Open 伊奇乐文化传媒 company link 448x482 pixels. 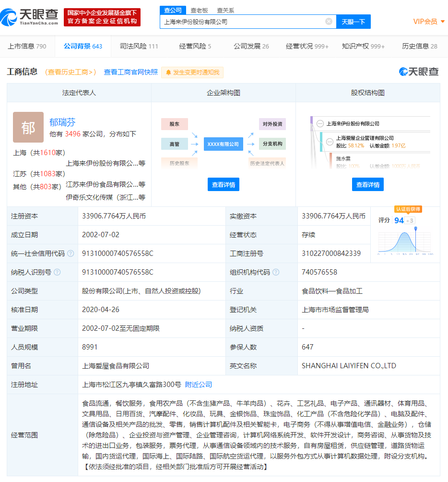(106, 197)
